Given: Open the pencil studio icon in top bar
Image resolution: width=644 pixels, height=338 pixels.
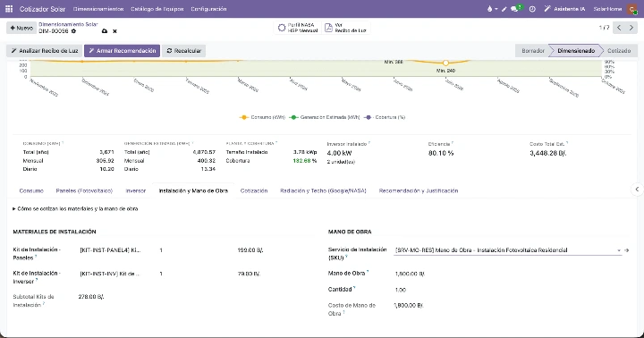Looking at the screenshot, I should [x=504, y=9].
